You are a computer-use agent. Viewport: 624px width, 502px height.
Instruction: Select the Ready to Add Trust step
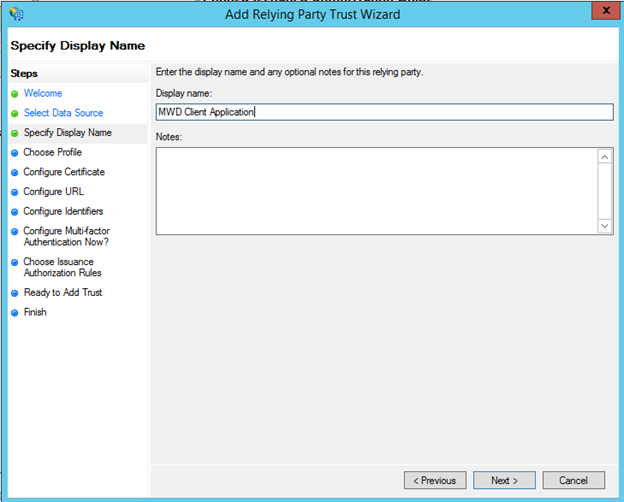62,292
